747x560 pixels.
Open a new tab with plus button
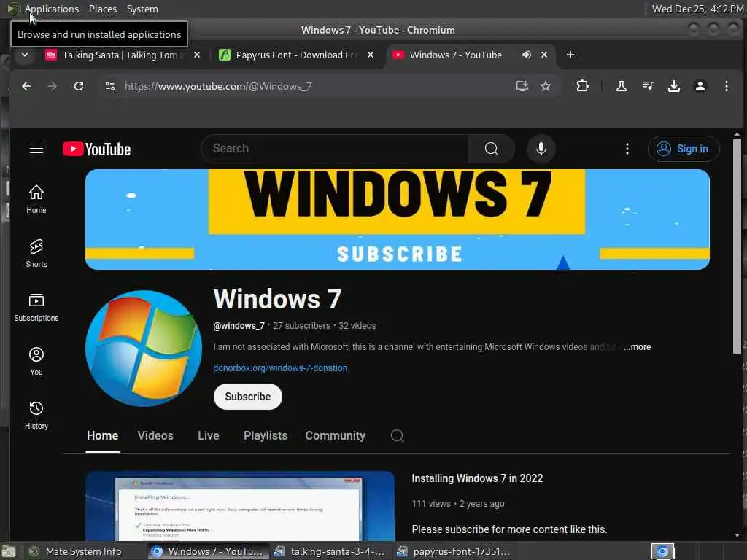[x=570, y=55]
